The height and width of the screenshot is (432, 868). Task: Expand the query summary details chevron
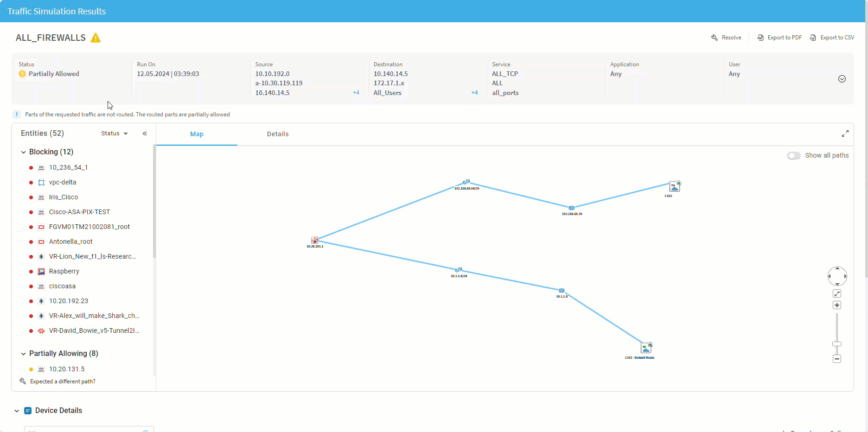pos(842,79)
